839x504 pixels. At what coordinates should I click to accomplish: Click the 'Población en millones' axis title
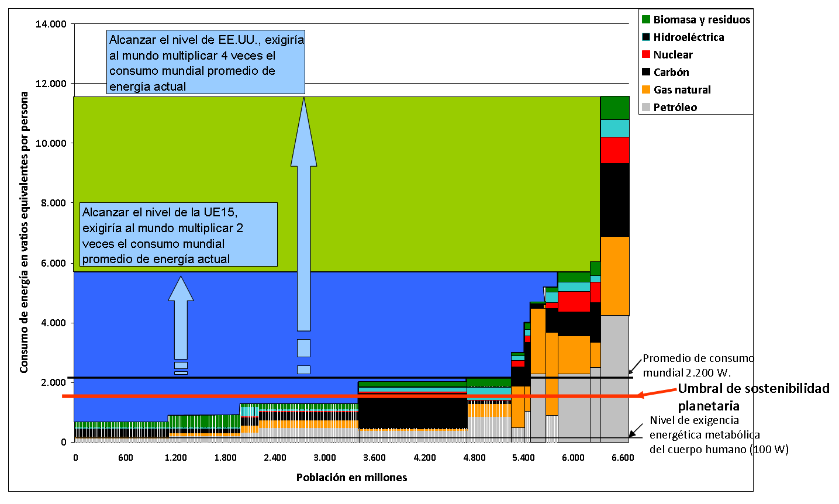coord(351,477)
